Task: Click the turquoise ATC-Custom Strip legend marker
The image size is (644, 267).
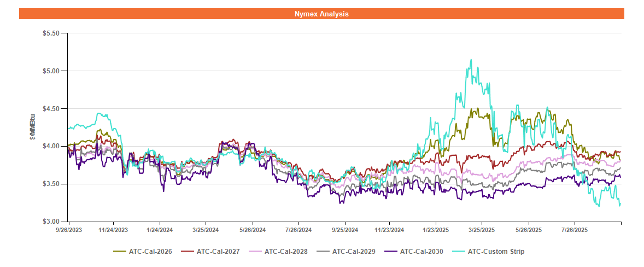Action: point(459,252)
